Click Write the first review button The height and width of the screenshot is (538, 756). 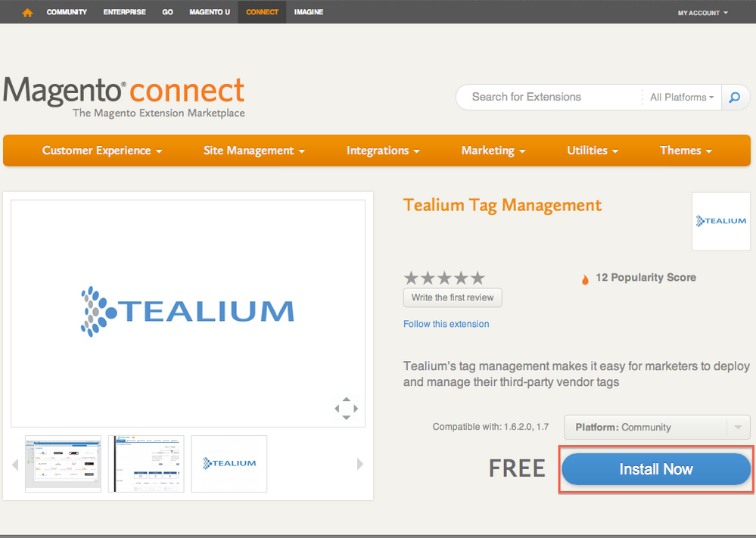point(453,297)
